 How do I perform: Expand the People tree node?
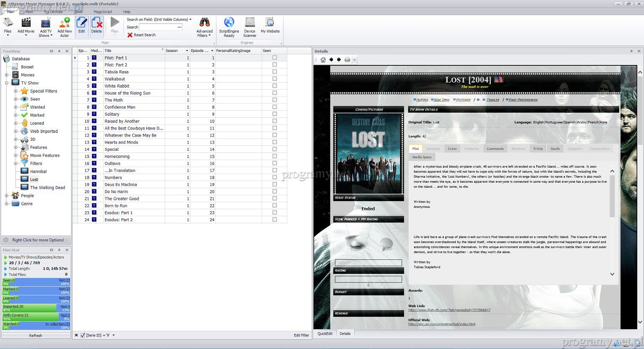click(6, 196)
